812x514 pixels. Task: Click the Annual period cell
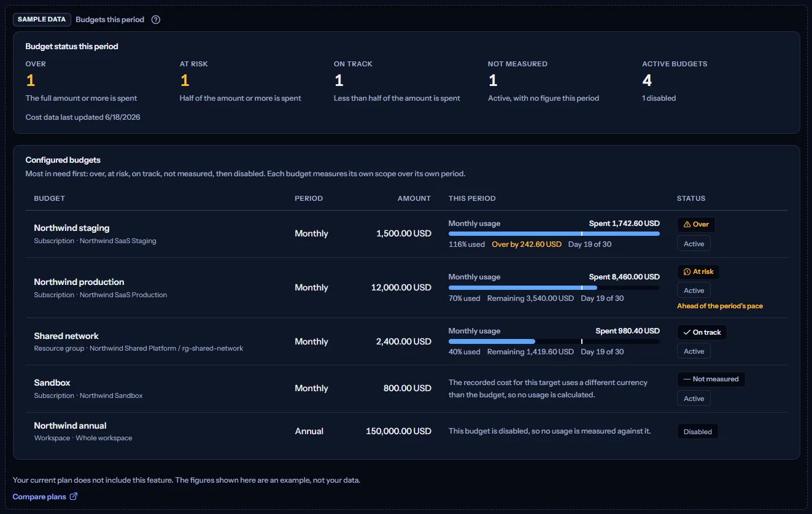coord(309,431)
